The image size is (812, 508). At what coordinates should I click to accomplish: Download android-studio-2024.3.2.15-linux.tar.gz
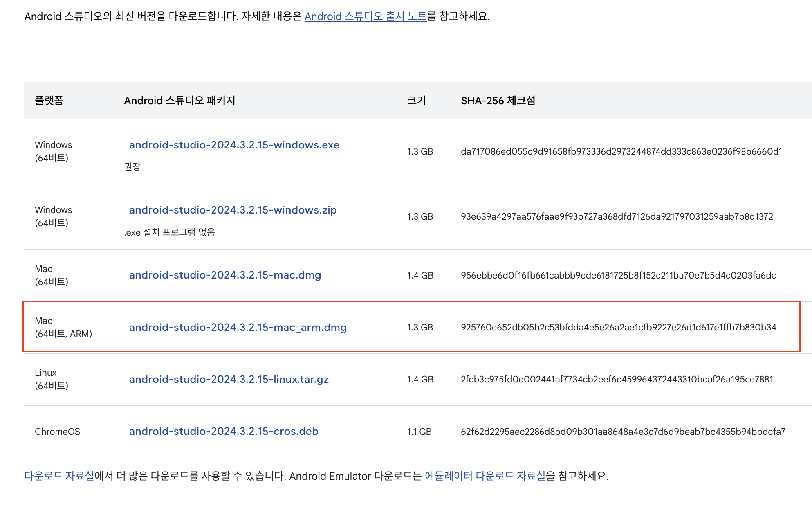[x=229, y=380]
